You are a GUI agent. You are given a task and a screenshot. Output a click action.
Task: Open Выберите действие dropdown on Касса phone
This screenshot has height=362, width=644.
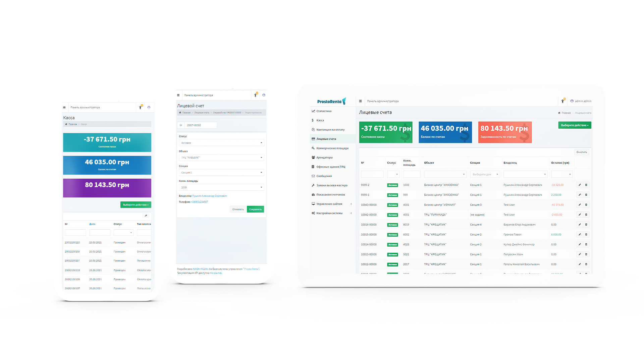[136, 205]
